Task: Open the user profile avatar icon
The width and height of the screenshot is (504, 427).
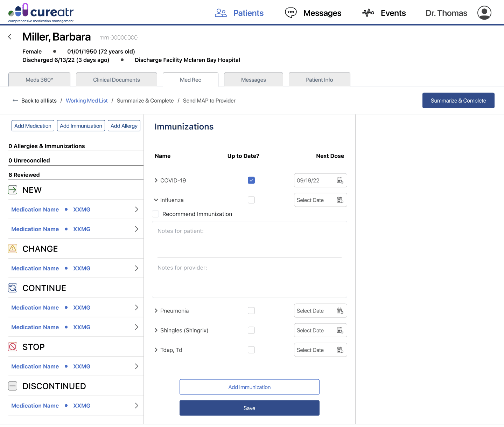Action: point(484,13)
